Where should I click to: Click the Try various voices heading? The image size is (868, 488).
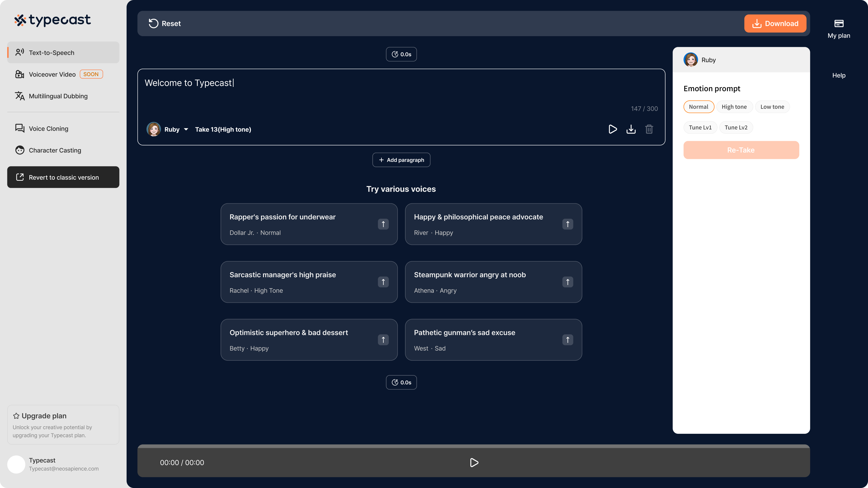click(401, 189)
